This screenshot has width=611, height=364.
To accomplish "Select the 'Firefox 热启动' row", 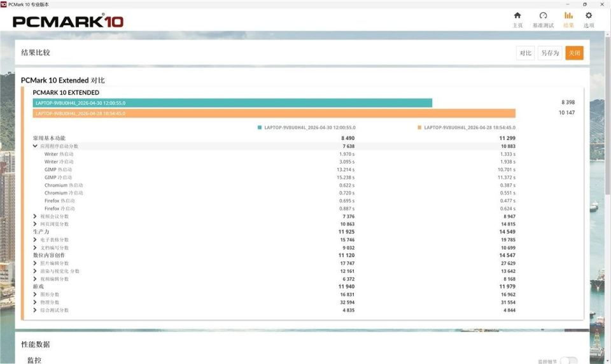I will coord(274,200).
